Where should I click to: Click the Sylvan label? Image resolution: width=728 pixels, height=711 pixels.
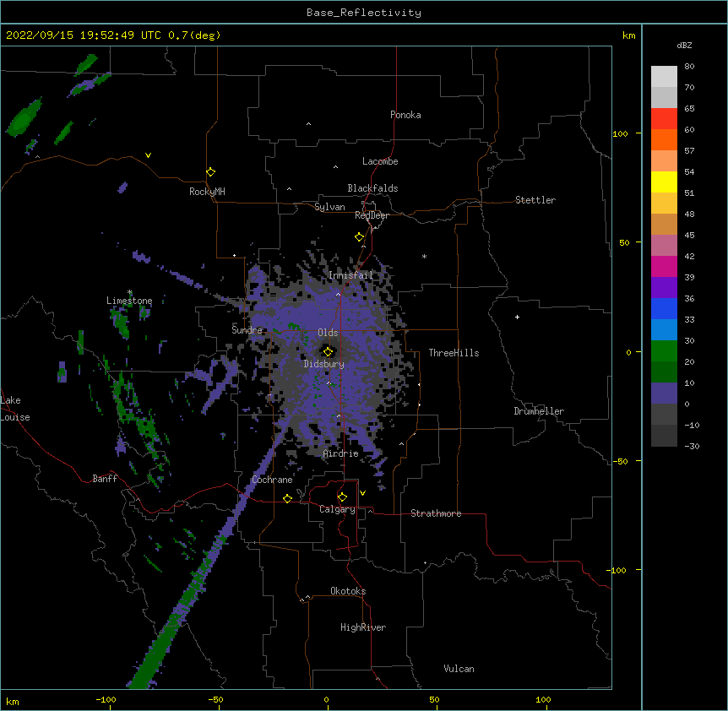coord(329,207)
